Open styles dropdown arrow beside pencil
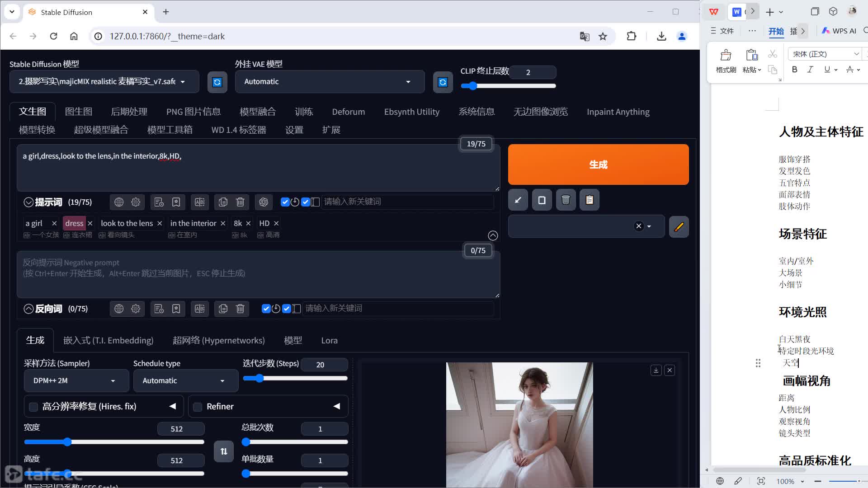868x488 pixels. click(649, 226)
